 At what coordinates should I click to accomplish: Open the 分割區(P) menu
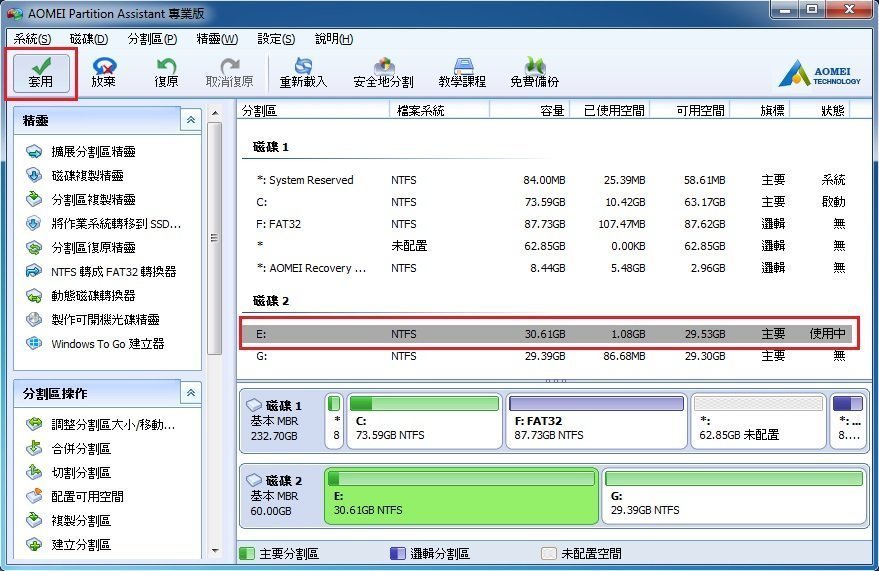(x=152, y=39)
